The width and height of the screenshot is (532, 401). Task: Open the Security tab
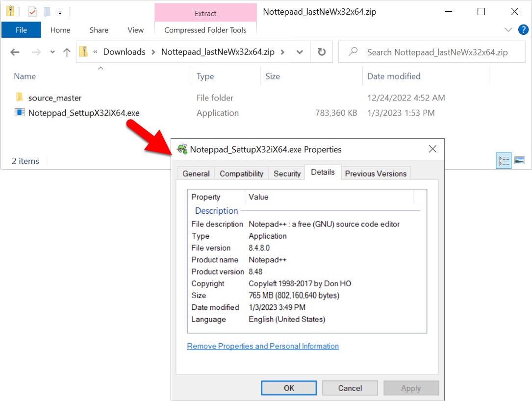[287, 174]
